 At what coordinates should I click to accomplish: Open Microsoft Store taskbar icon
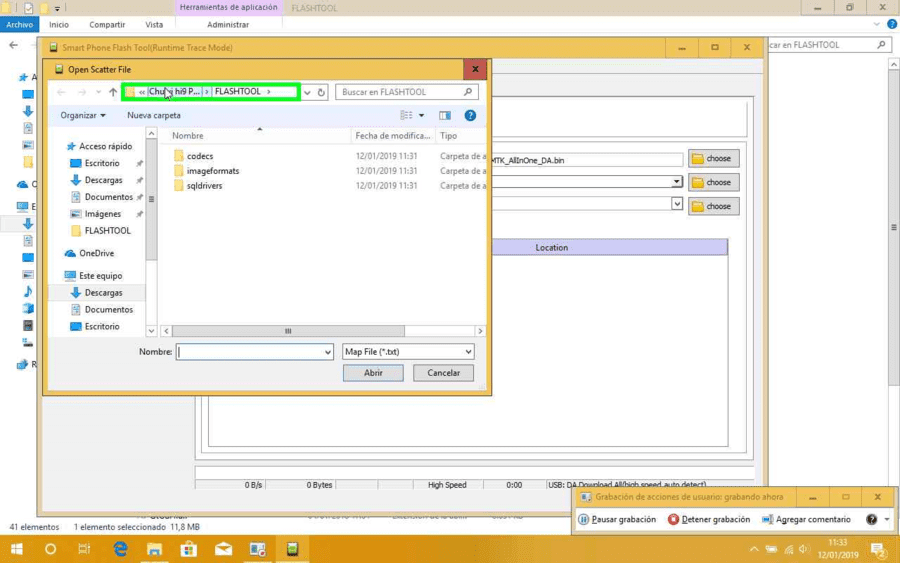[189, 549]
